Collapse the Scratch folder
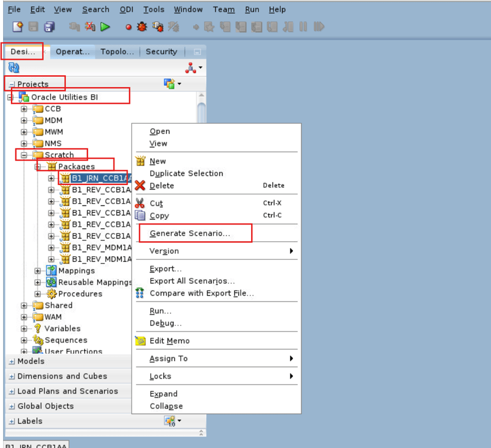This screenshot has height=448, width=491. pyautogui.click(x=24, y=154)
